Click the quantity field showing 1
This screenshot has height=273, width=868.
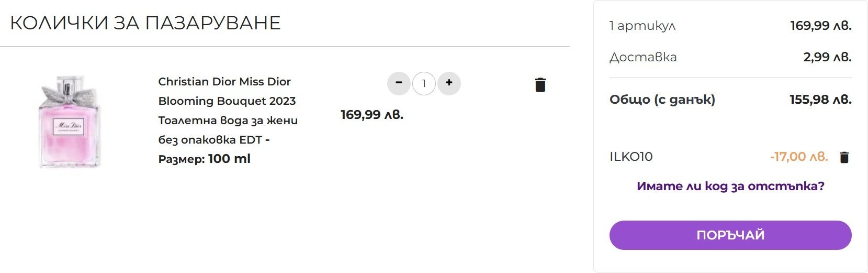424,84
